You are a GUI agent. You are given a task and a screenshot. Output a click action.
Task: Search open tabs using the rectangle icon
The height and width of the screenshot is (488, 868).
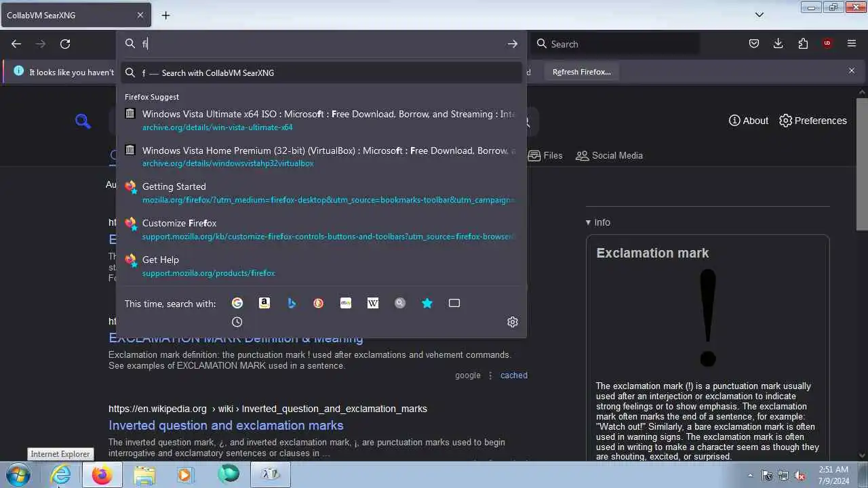pyautogui.click(x=454, y=303)
